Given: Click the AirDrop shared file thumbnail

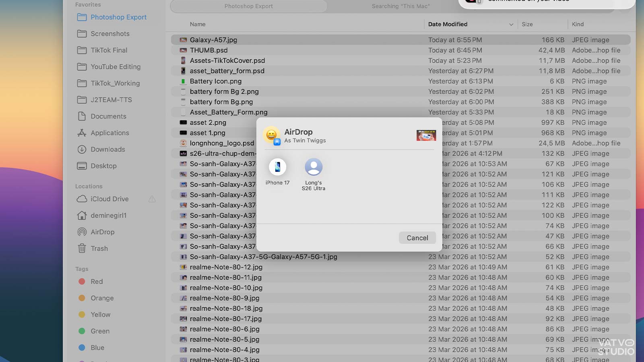Looking at the screenshot, I should (x=426, y=136).
